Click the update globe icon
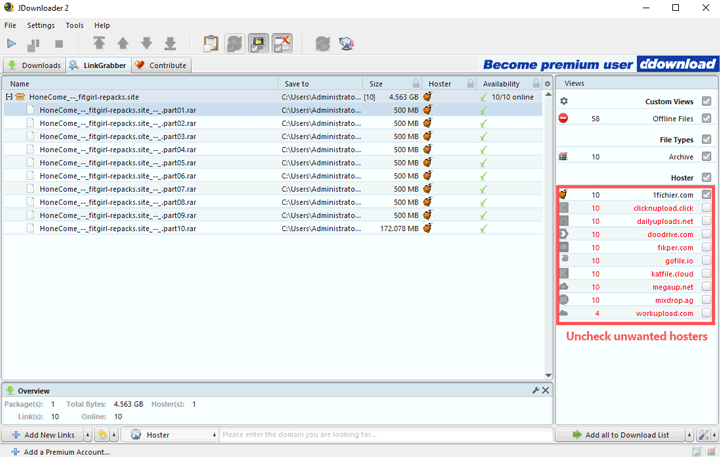The height and width of the screenshot is (457, 720). pyautogui.click(x=347, y=44)
